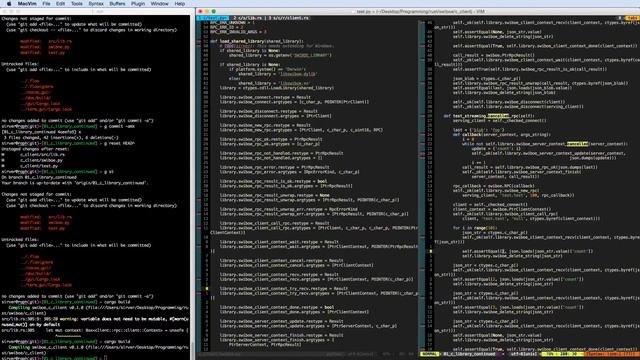Viewport: 640px width, 360px height.
Task: Click the NORMAL mode indicator in status line
Action: click(x=429, y=354)
